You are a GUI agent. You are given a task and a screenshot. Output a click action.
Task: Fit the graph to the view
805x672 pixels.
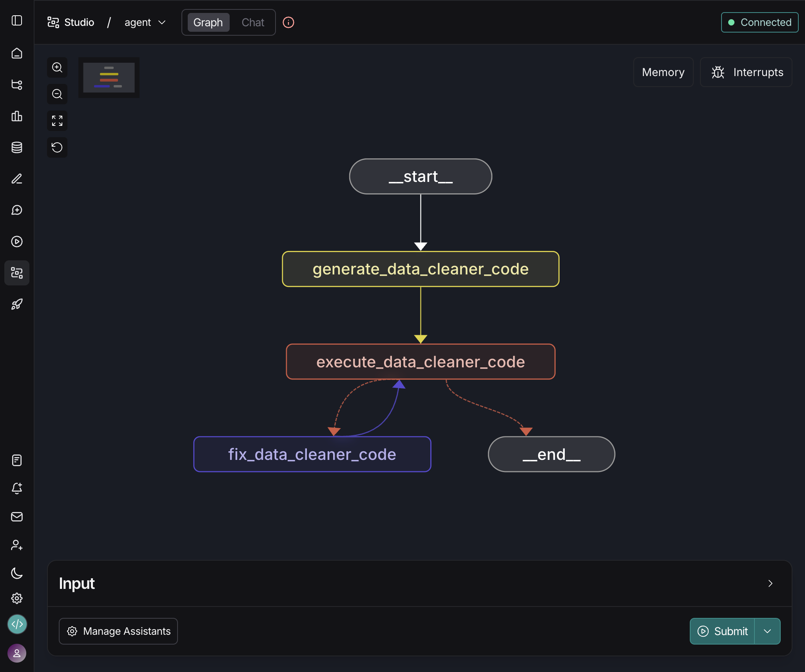tap(57, 121)
